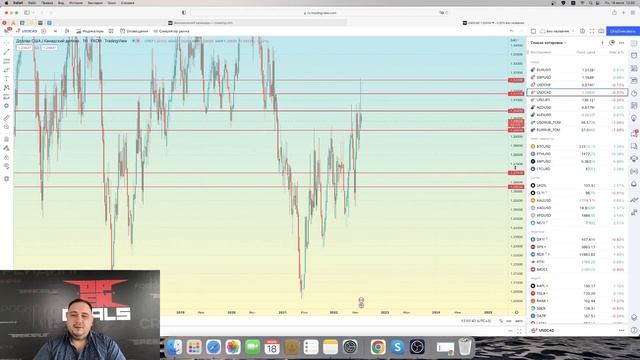The image size is (640, 360).
Task: Click the Safari address bar
Action: coord(320,13)
